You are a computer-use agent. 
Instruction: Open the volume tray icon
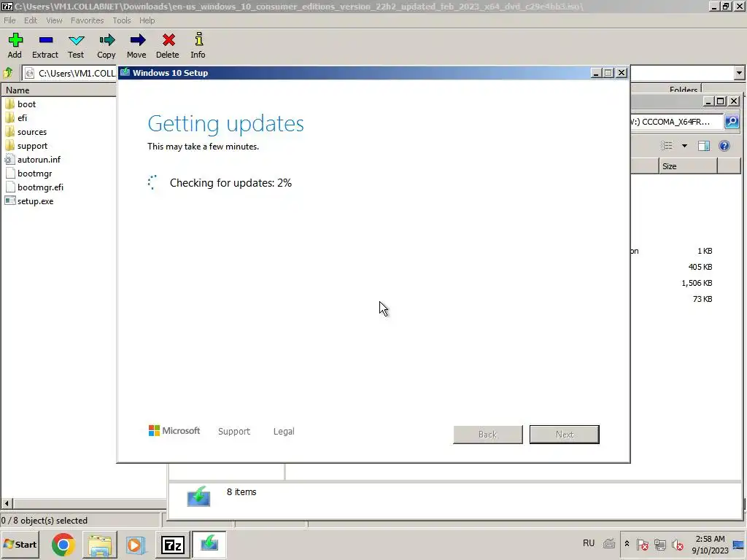(677, 544)
